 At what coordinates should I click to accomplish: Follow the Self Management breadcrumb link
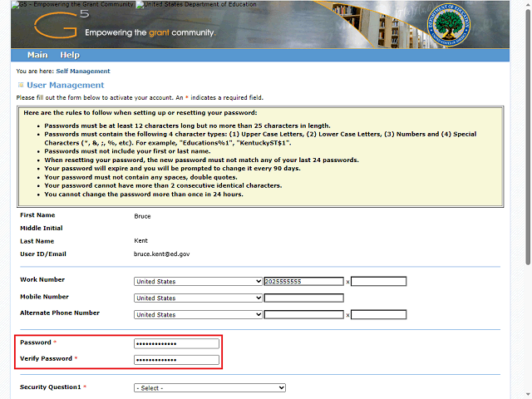click(83, 71)
